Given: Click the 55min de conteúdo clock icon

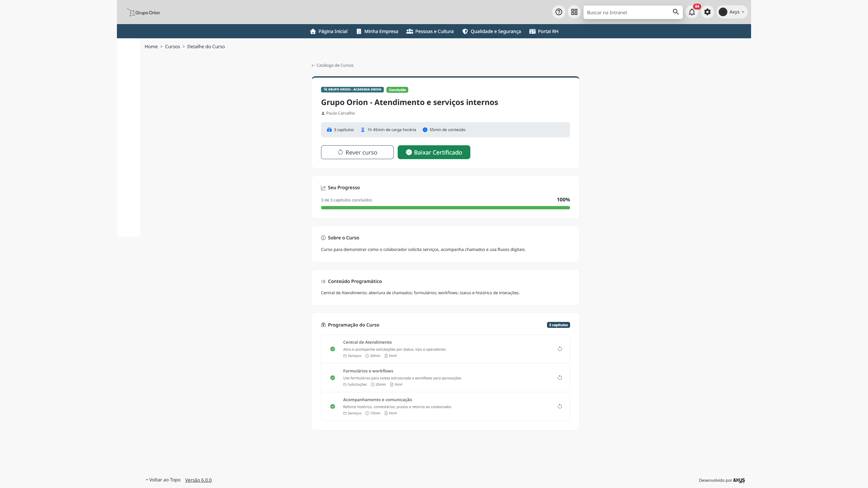Looking at the screenshot, I should 425,130.
